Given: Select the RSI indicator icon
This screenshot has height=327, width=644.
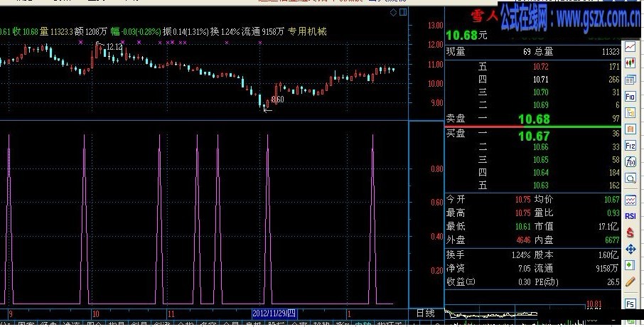Looking at the screenshot, I should tap(630, 216).
